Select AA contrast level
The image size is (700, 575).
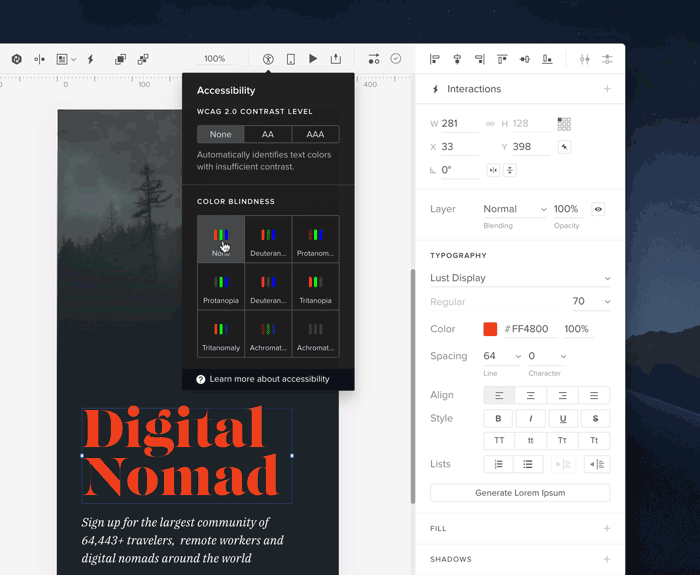click(268, 134)
